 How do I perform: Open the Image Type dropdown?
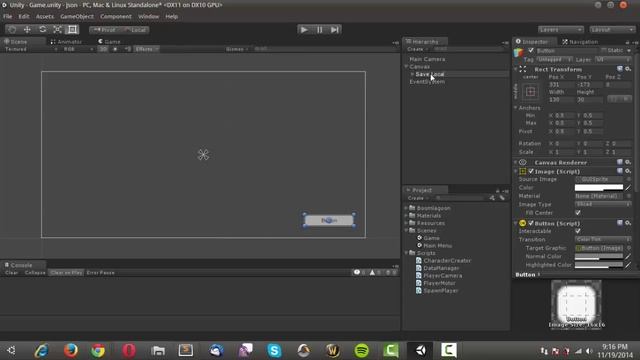pyautogui.click(x=603, y=204)
